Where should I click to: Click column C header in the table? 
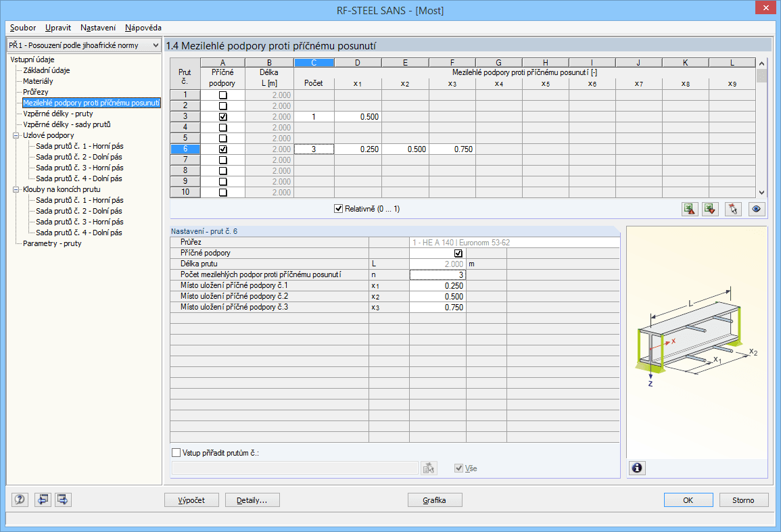[314, 63]
